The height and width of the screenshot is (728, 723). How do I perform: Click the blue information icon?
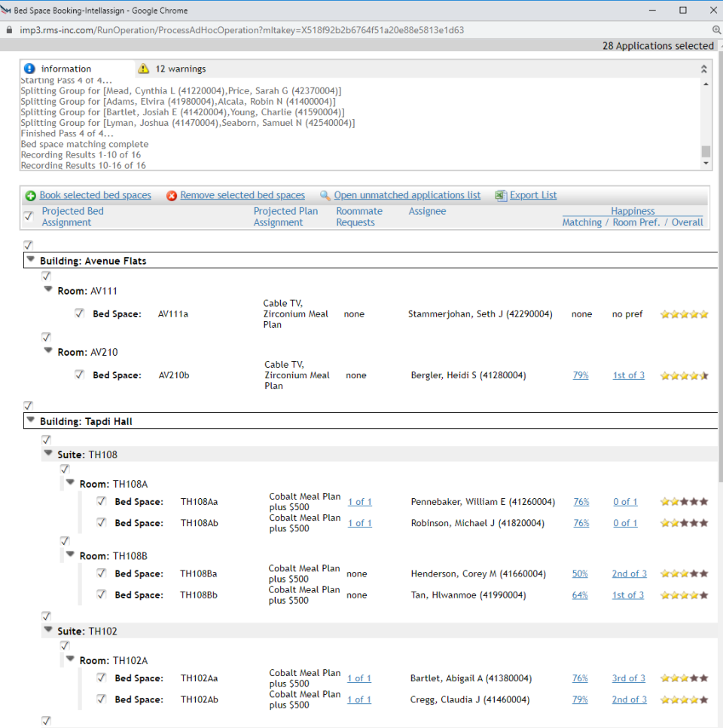29,69
